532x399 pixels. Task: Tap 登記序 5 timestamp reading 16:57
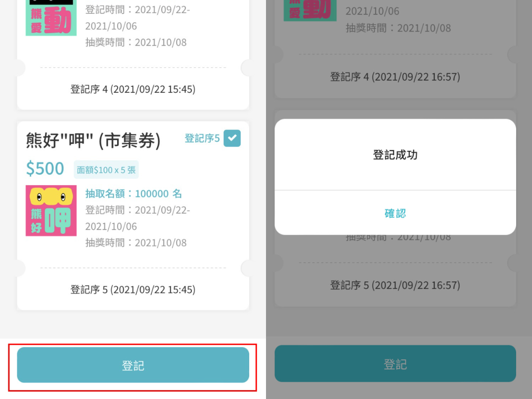click(x=395, y=285)
